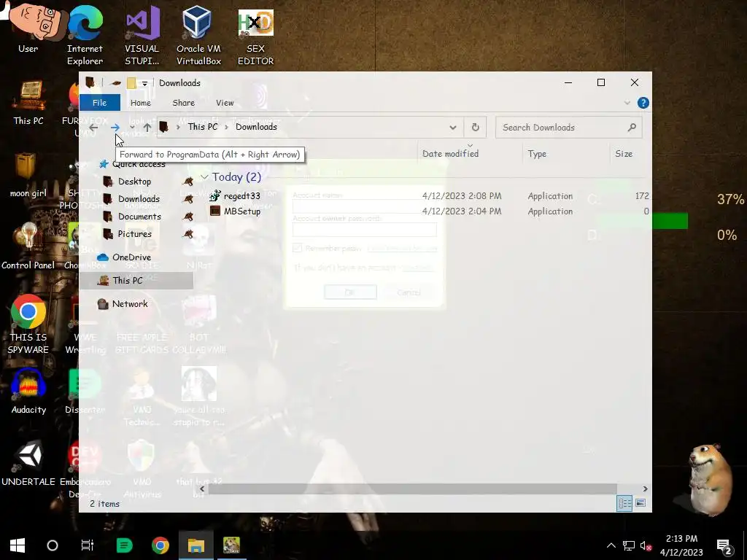
Task: Launch Oracle VM VirtualBox shortcut
Action: [198, 34]
